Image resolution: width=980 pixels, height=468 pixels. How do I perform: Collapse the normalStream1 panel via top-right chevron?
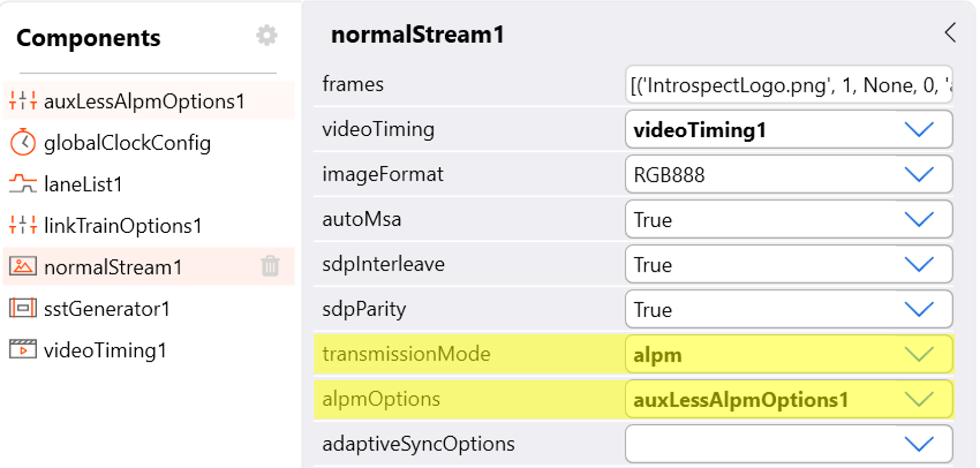(951, 33)
